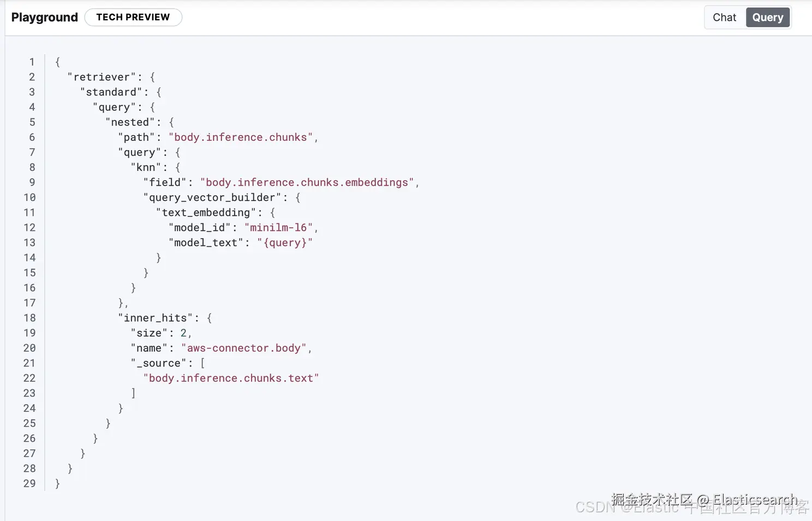Click the "body.inference.chunks.text" source string
Screen dimensions: 812x521
click(231, 378)
